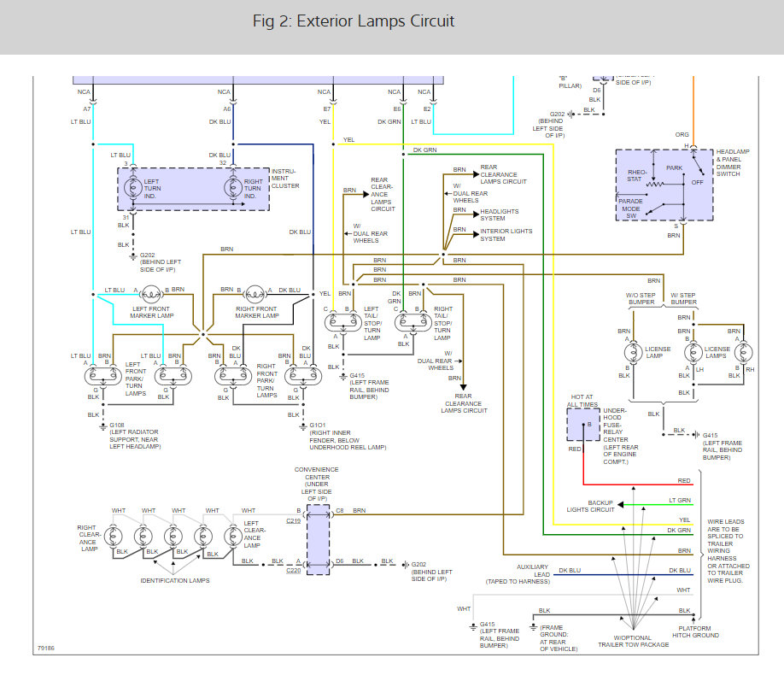This screenshot has height=681, width=784.
Task: Click the 'HEADLIGHTS SYSTEM' label
Action: [x=499, y=214]
